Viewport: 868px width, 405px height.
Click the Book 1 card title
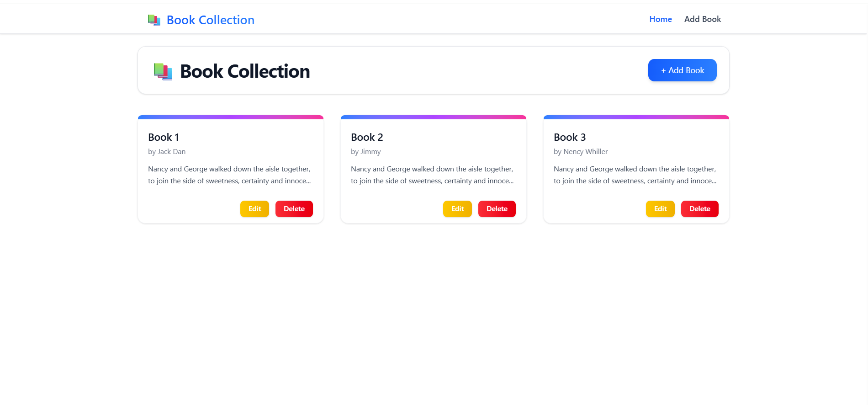click(x=163, y=137)
